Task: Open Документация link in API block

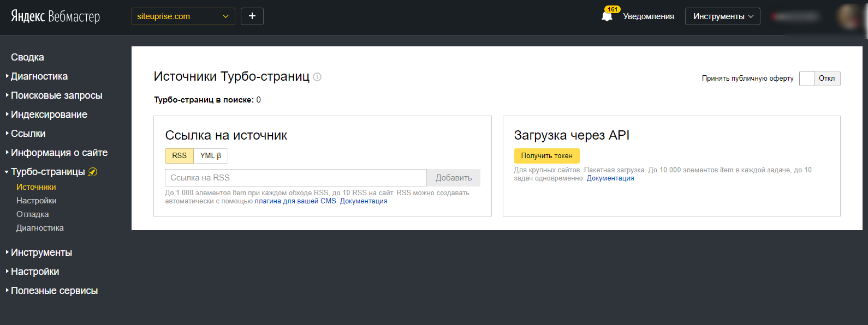Action: pyautogui.click(x=610, y=178)
